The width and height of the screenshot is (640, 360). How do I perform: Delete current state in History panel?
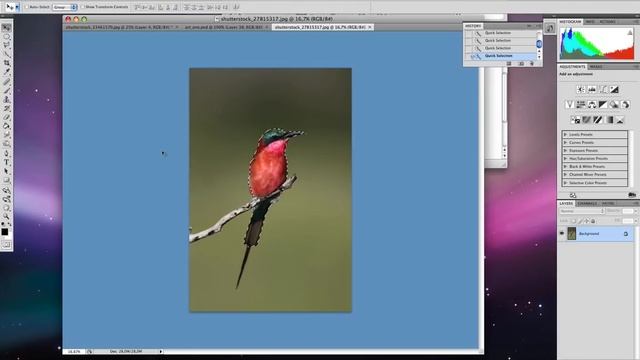point(531,64)
